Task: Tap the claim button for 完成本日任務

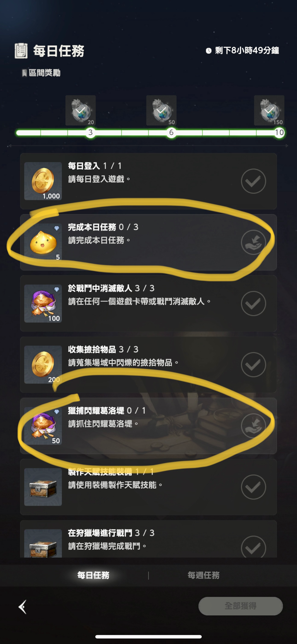Action: pyautogui.click(x=253, y=242)
